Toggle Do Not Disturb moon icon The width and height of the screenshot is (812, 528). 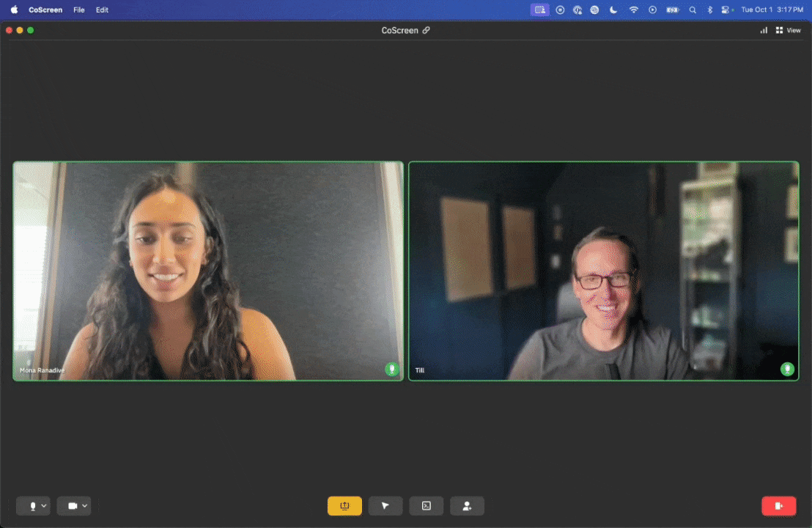click(613, 10)
